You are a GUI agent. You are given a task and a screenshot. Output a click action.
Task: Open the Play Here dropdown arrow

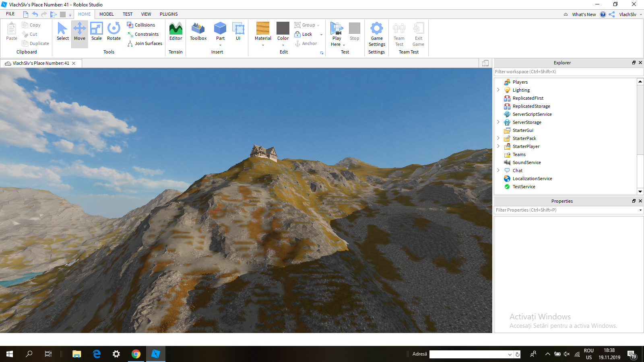coord(344,45)
